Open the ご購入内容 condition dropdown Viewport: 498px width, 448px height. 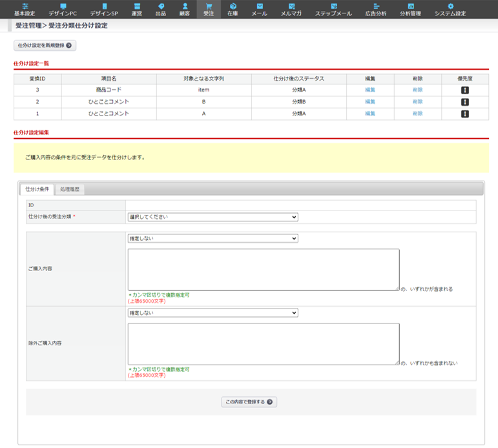pyautogui.click(x=213, y=238)
